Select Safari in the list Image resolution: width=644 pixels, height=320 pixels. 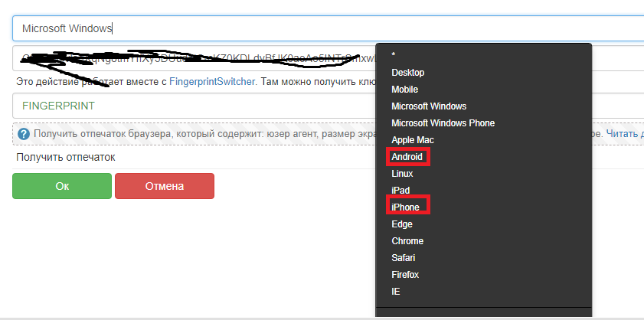coord(404,258)
